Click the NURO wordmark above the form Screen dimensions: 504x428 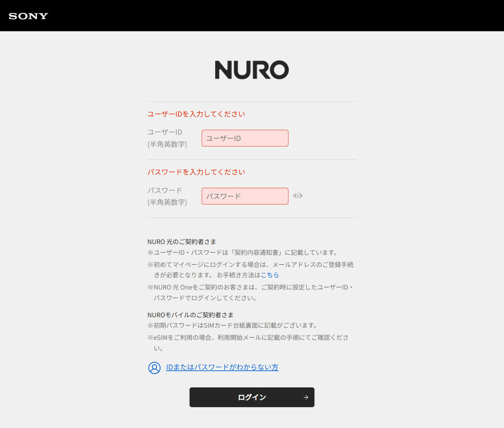click(252, 69)
